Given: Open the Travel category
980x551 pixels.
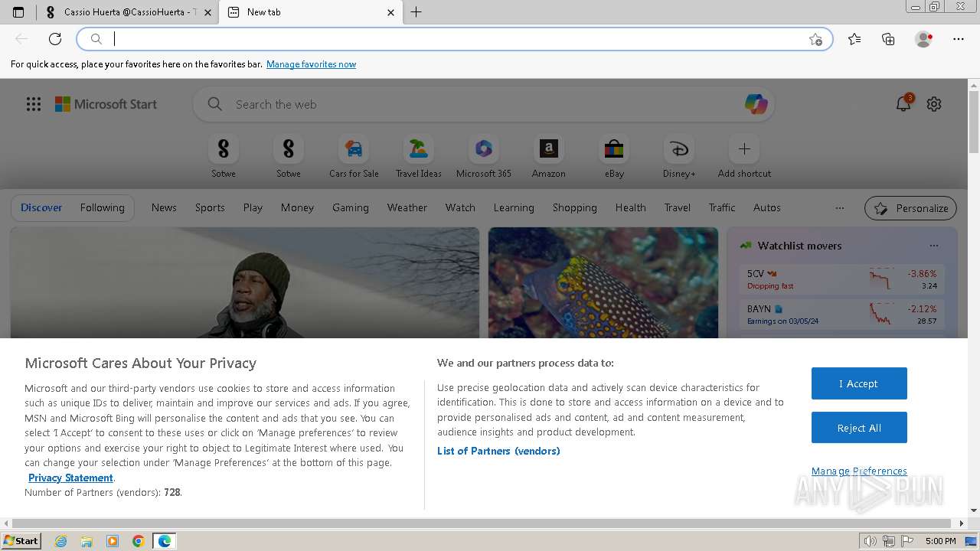Looking at the screenshot, I should (678, 207).
